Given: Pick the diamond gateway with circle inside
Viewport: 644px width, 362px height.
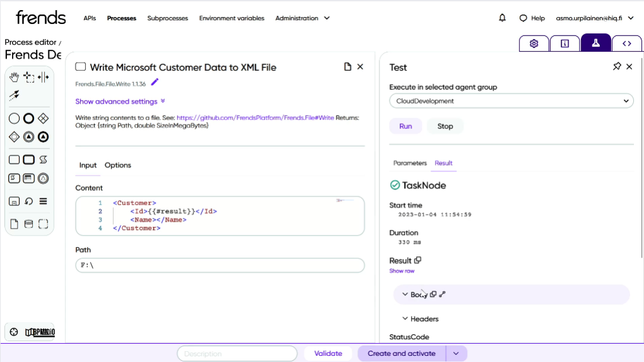Looking at the screenshot, I should (x=14, y=137).
